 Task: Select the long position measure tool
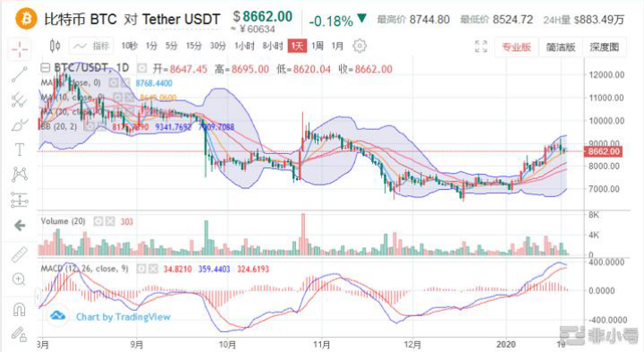tap(20, 200)
